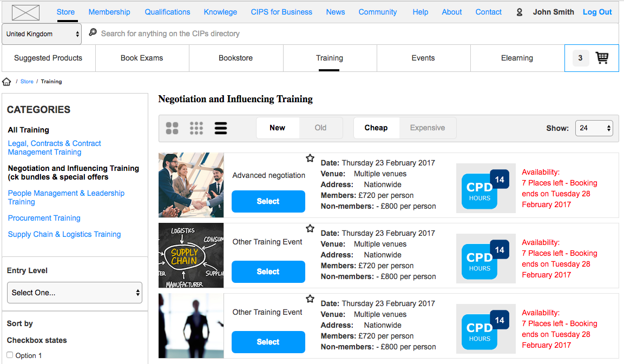Viewport: 624px width, 364px height.
Task: Switch to list view
Action: click(221, 128)
